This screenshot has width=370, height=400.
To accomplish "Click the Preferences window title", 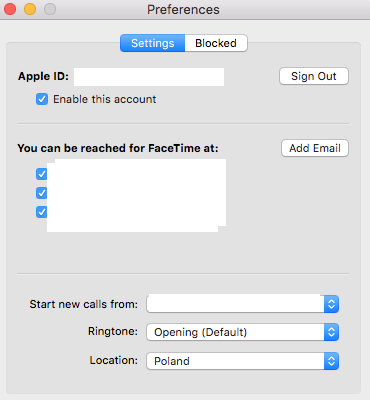I will (183, 10).
